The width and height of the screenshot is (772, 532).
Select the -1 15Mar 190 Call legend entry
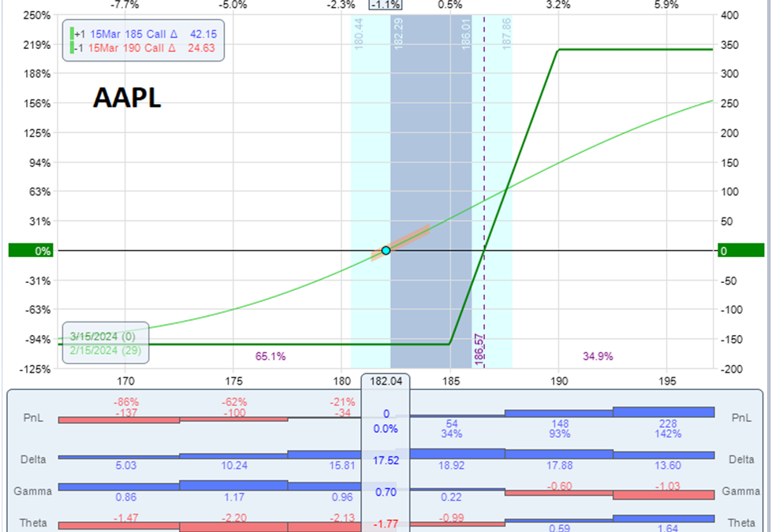coord(146,49)
